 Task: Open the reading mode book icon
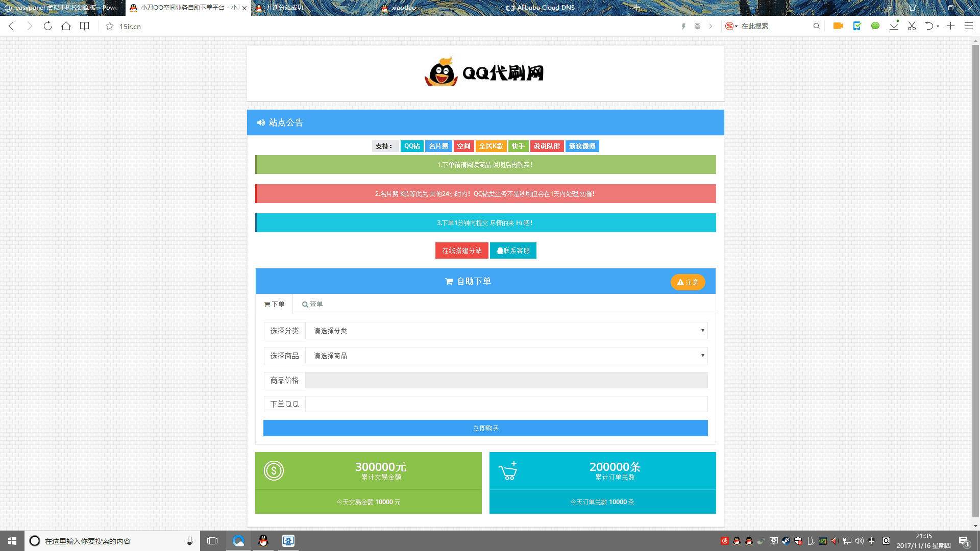tap(85, 26)
